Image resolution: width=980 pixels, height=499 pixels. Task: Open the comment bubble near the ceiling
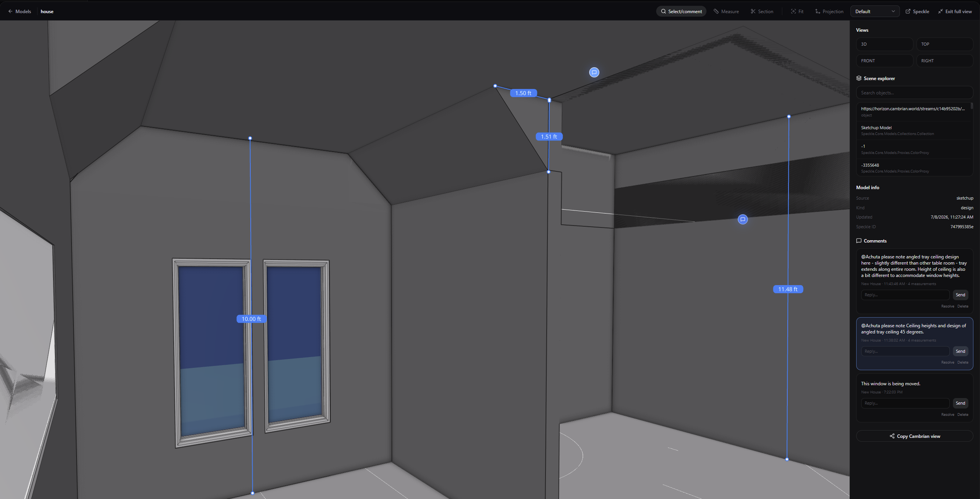(594, 72)
